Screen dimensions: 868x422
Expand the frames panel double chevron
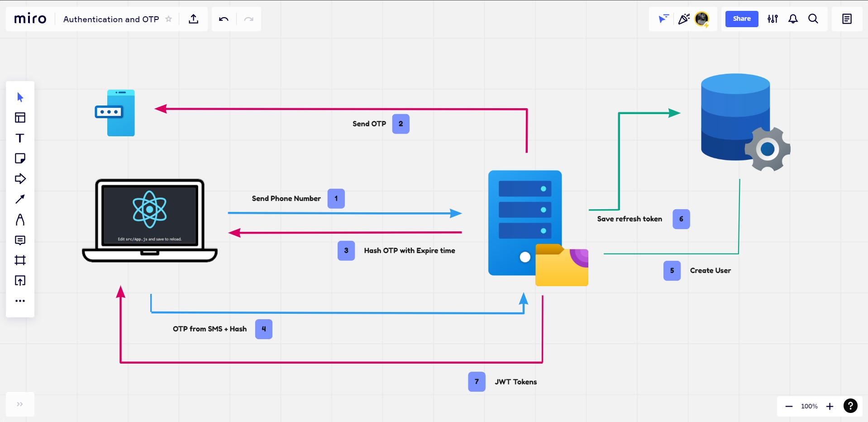pyautogui.click(x=19, y=404)
